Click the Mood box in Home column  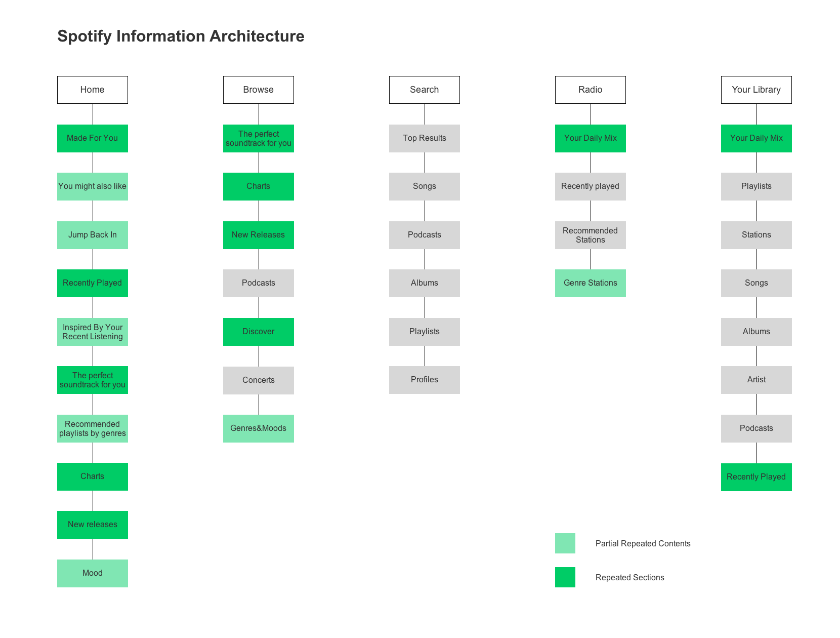pos(92,573)
